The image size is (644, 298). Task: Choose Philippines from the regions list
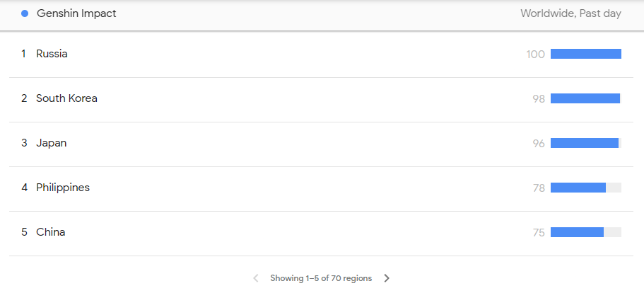(x=63, y=188)
